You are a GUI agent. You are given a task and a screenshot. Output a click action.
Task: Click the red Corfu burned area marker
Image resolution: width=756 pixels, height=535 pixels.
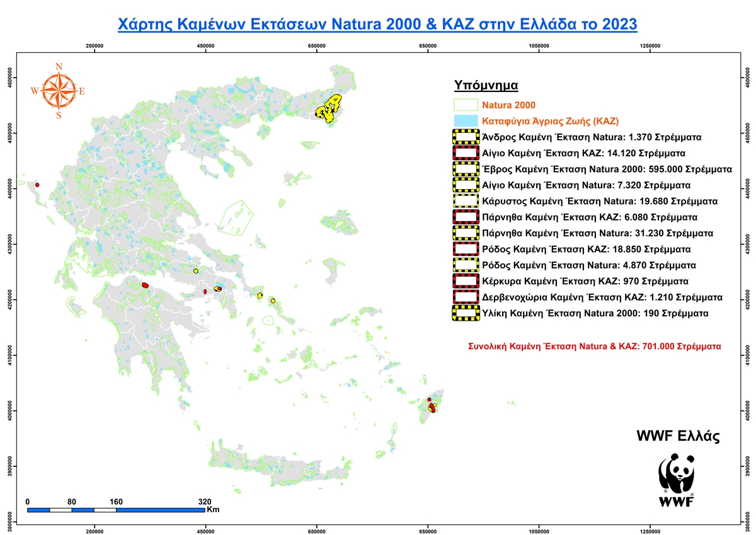(38, 185)
